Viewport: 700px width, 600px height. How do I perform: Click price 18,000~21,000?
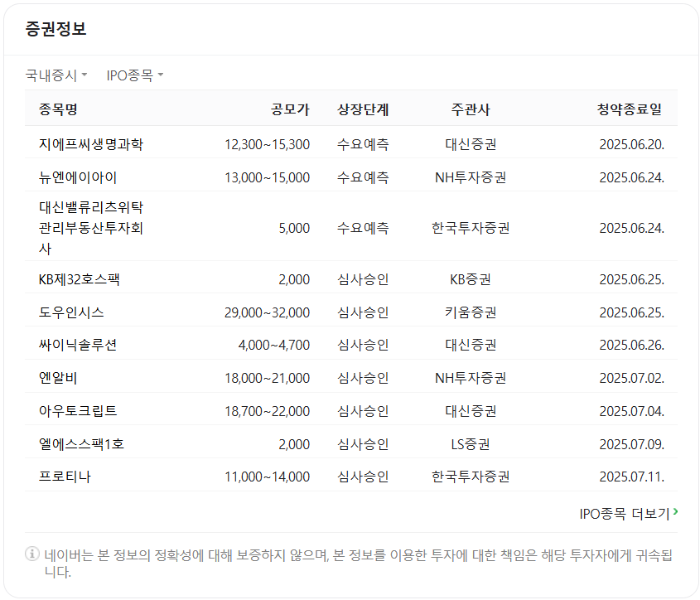point(267,378)
